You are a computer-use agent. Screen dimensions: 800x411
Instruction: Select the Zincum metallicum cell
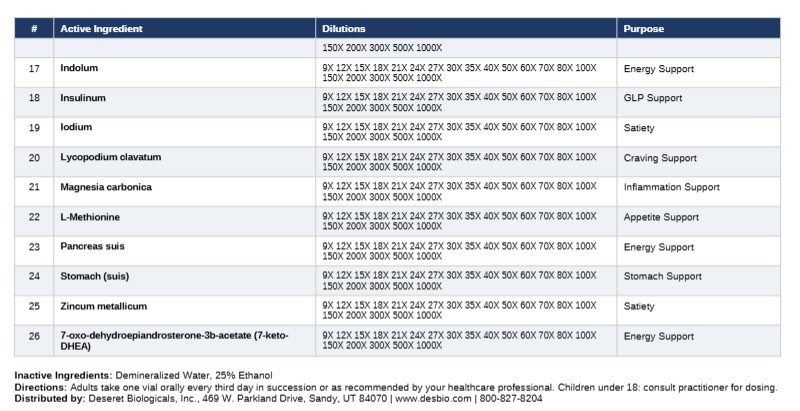103,306
